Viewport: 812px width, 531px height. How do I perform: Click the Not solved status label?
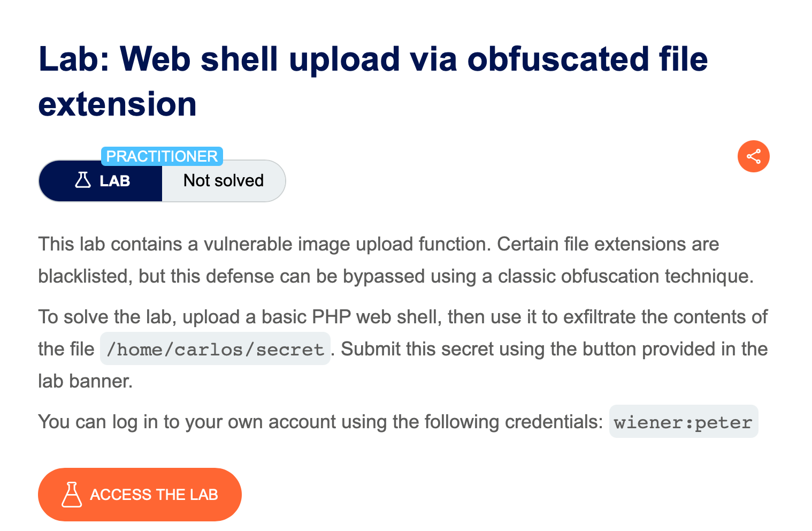tap(224, 180)
